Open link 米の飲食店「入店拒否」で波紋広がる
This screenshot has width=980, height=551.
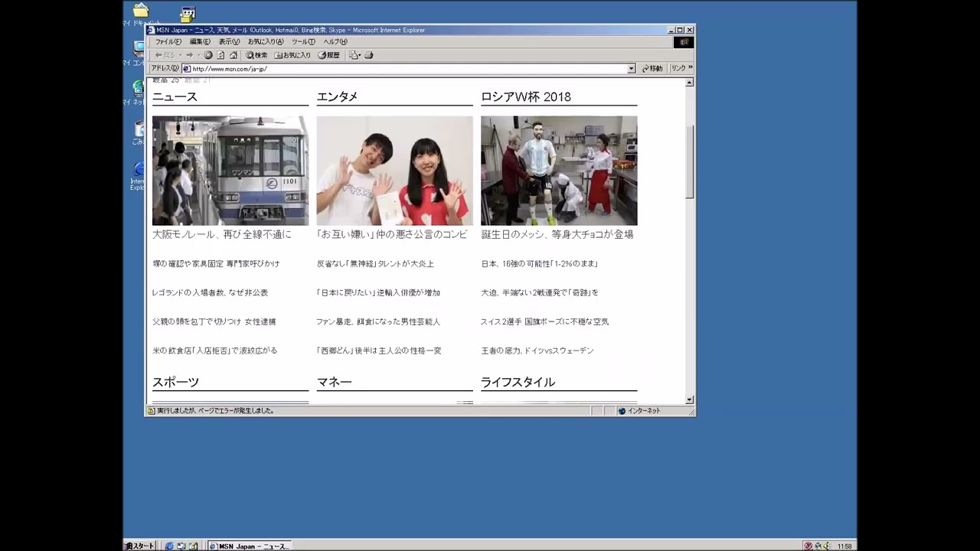(214, 350)
